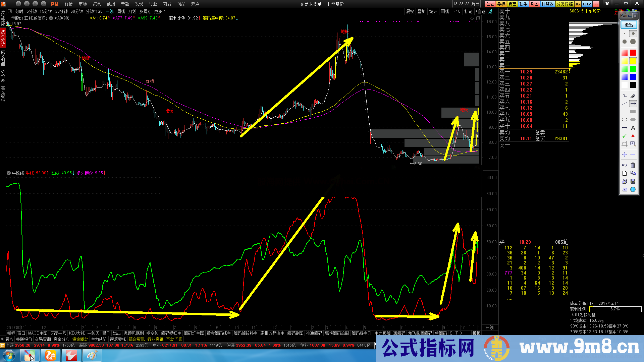Open the 计算器 calculator tool

coord(548,4)
